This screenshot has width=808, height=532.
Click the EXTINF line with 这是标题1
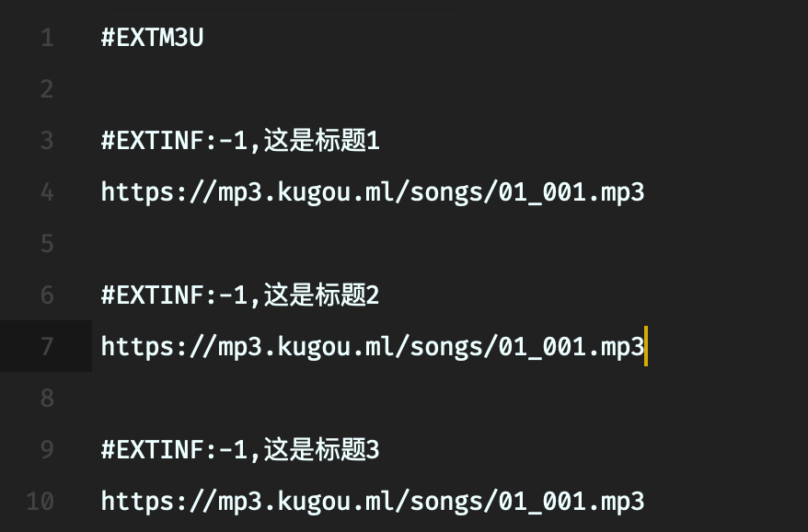tap(240, 141)
